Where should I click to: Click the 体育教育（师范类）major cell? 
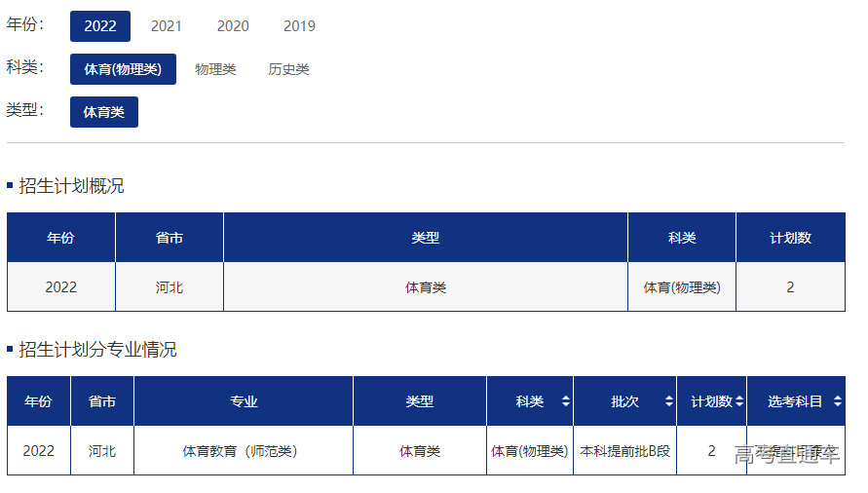coord(244,451)
